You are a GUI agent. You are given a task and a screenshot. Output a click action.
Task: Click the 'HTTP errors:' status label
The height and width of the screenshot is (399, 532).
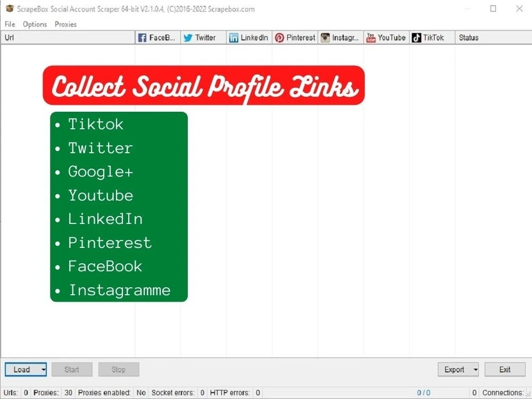tap(230, 393)
